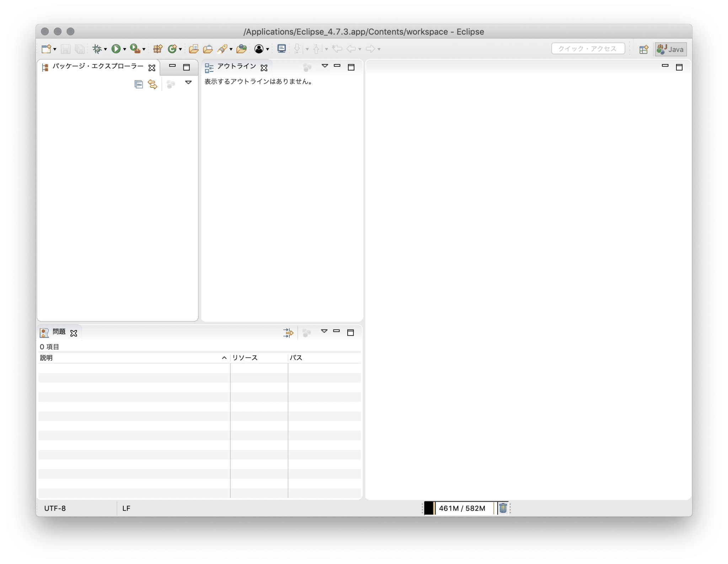
Task: Click the New Java Class icon
Action: [172, 49]
